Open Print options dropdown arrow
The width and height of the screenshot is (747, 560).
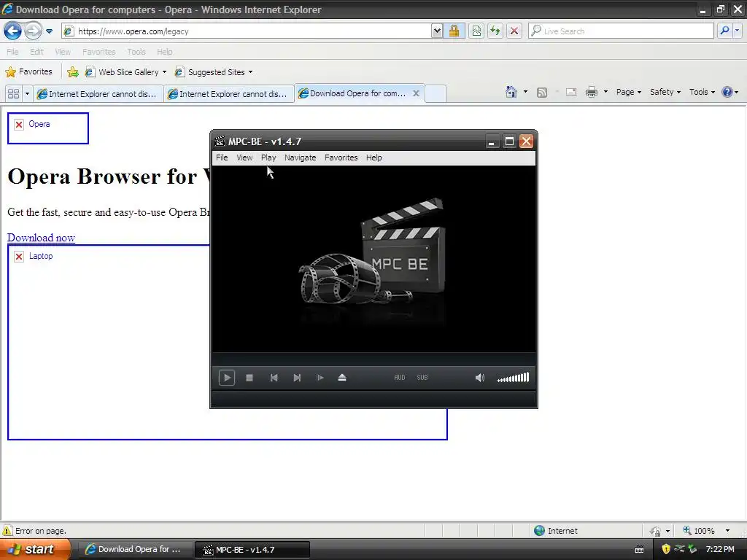[x=605, y=92]
